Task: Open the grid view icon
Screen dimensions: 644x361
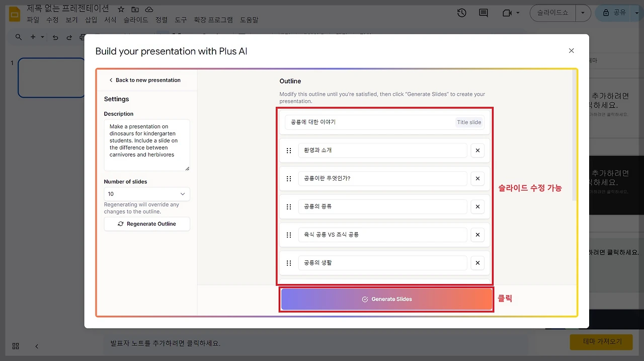Action: [16, 346]
